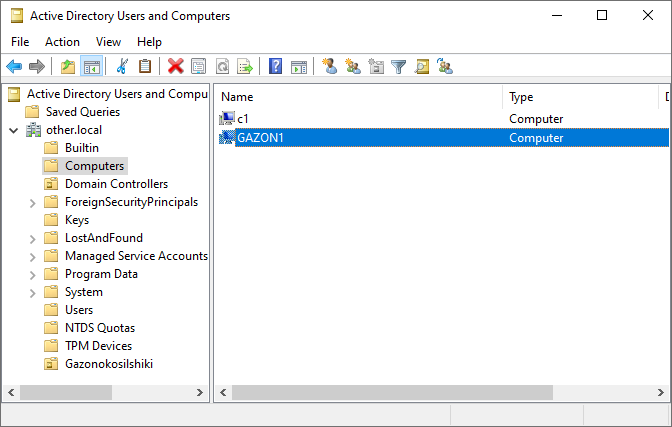The image size is (672, 427).
Task: Open the Help menu
Action: click(x=149, y=42)
